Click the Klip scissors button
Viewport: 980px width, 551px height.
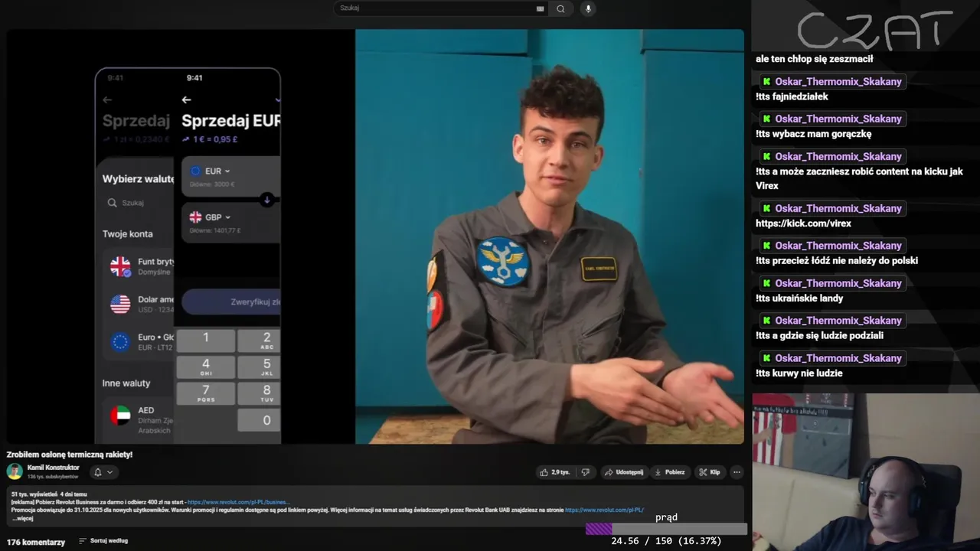pyautogui.click(x=710, y=472)
